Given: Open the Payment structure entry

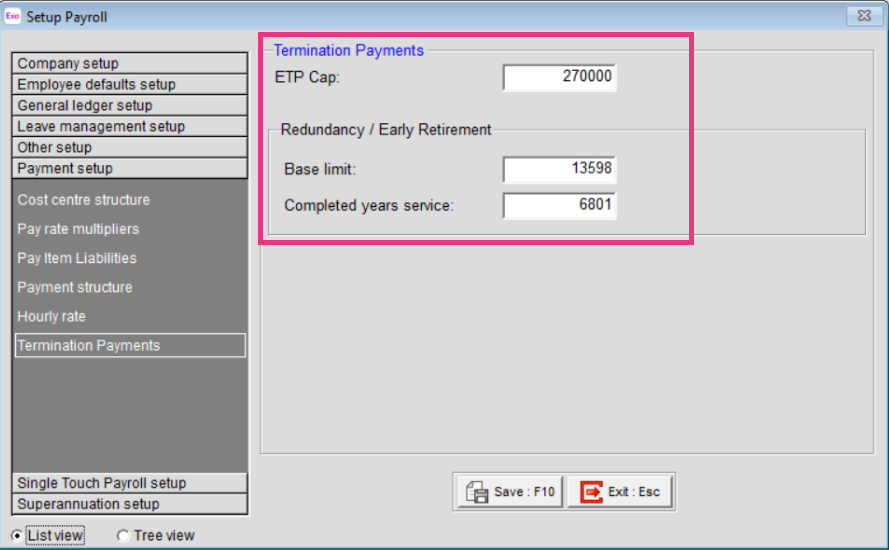Looking at the screenshot, I should tap(75, 287).
